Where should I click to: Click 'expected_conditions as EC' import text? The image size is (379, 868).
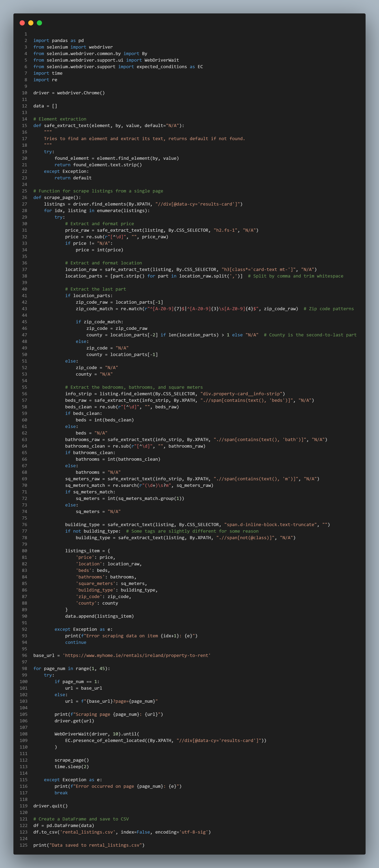click(x=170, y=67)
